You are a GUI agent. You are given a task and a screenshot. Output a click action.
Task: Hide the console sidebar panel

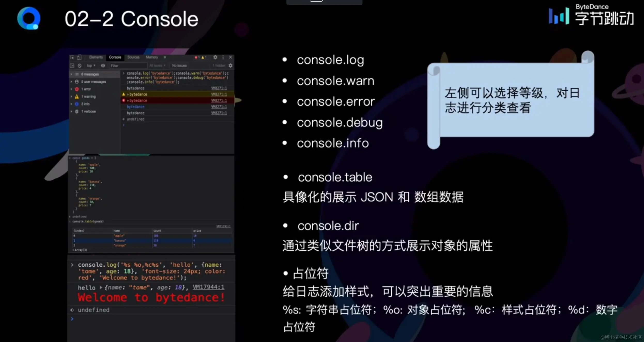pos(72,66)
